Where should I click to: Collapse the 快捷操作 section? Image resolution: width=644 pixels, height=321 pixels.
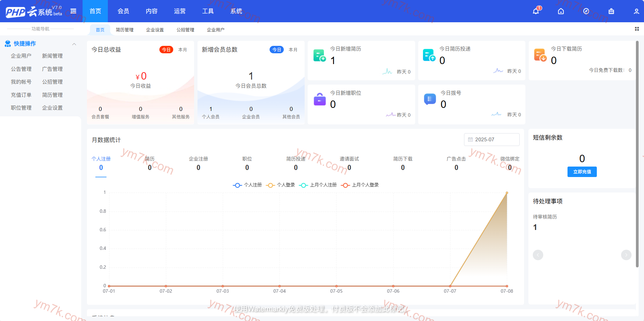tap(74, 44)
